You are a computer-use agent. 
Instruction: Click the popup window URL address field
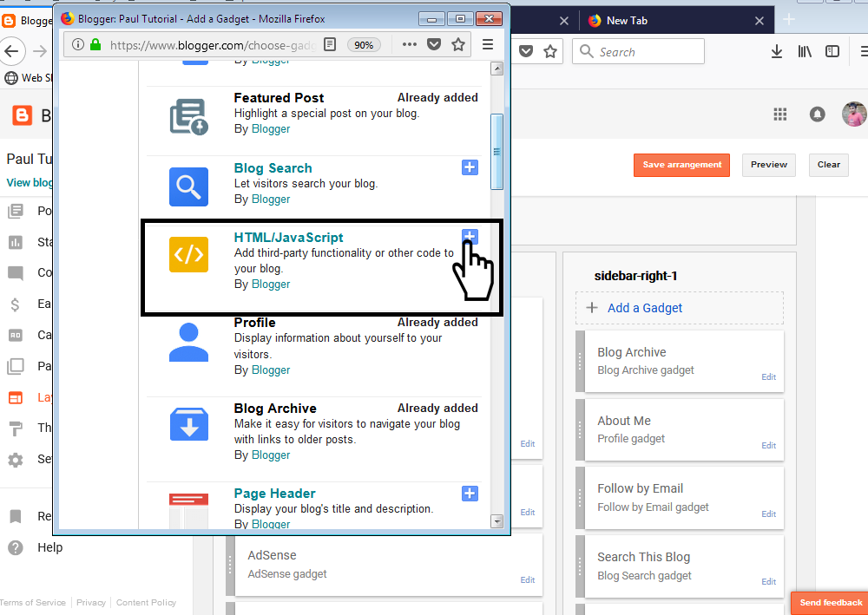214,45
